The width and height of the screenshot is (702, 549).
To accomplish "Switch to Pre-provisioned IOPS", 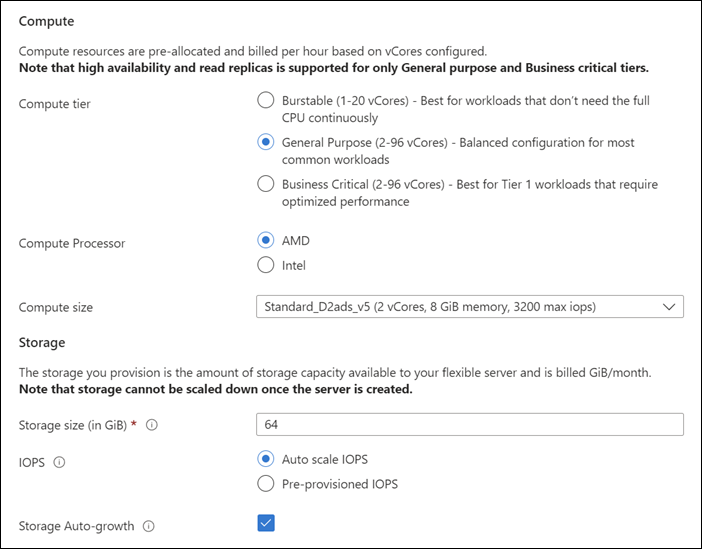I will coord(265,484).
